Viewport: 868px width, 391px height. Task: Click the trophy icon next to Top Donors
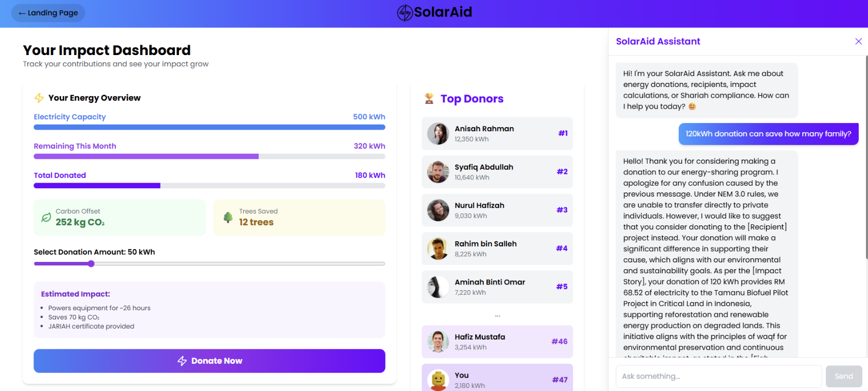429,98
